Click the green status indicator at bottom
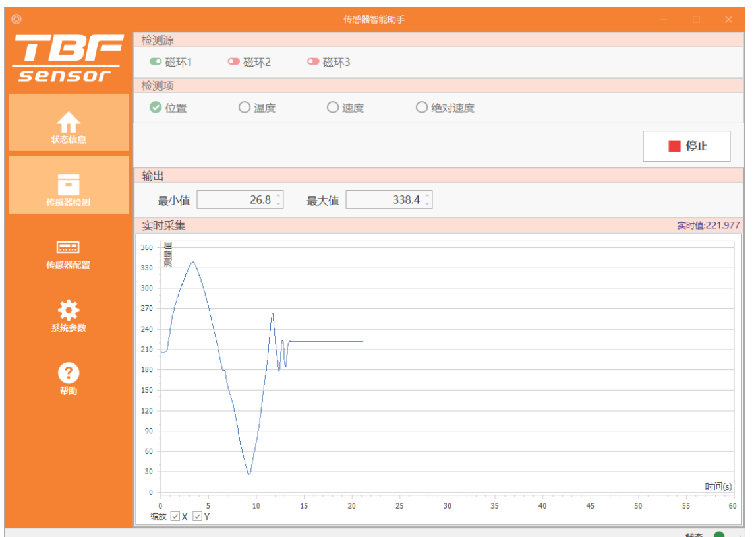756x537 pixels. pos(719,534)
